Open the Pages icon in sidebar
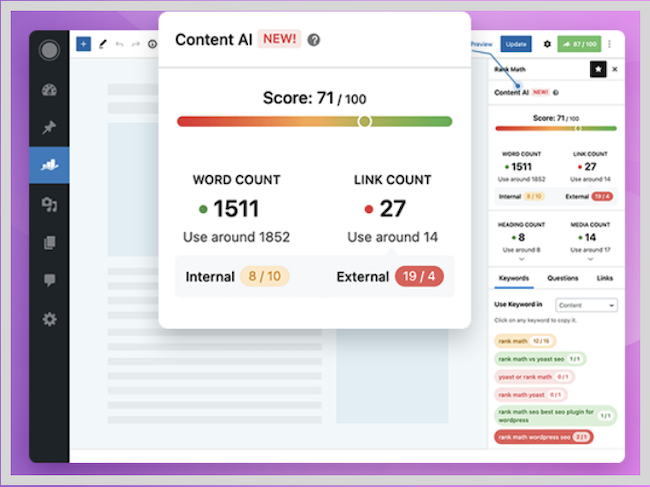The width and height of the screenshot is (650, 487). (x=49, y=242)
